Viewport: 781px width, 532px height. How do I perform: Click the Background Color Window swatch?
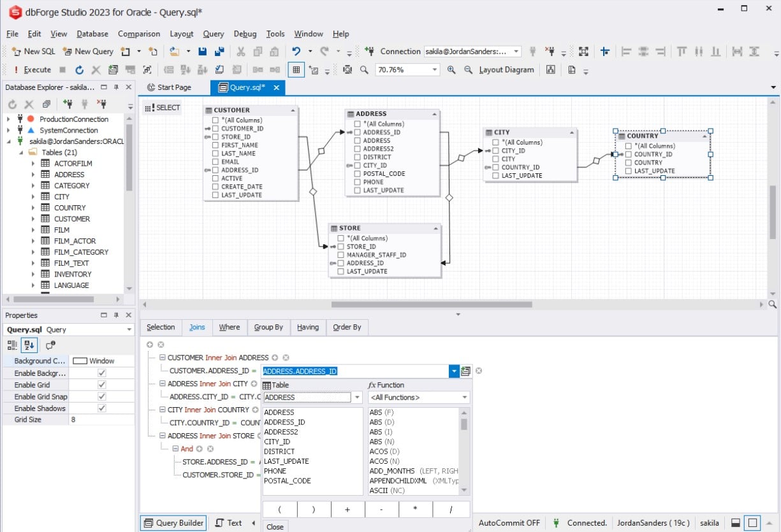(80, 361)
